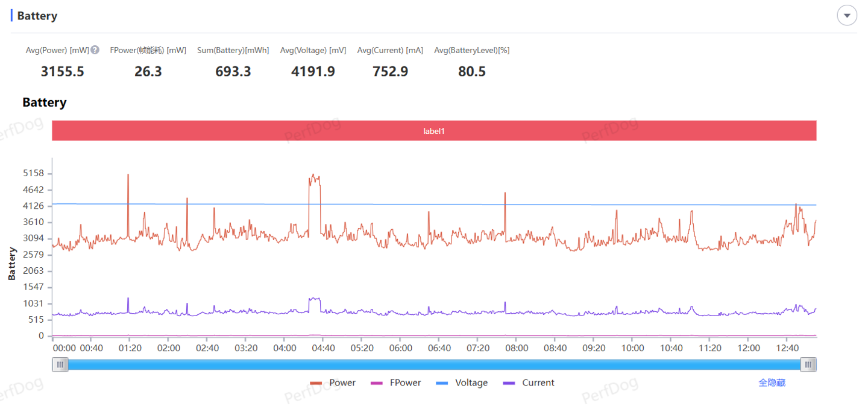Click the 06:00 label on the time axis
The image size is (868, 406).
tap(401, 348)
